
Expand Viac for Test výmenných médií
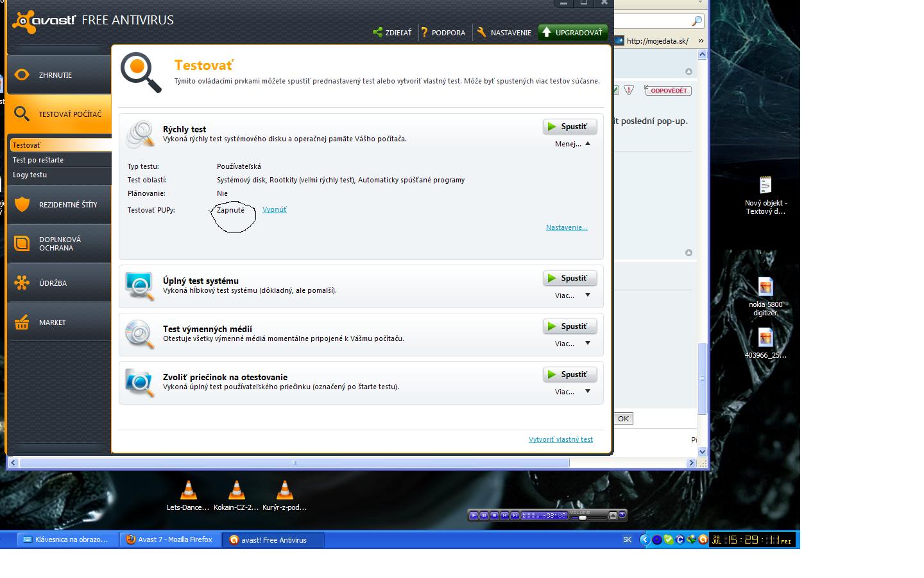[x=572, y=344]
